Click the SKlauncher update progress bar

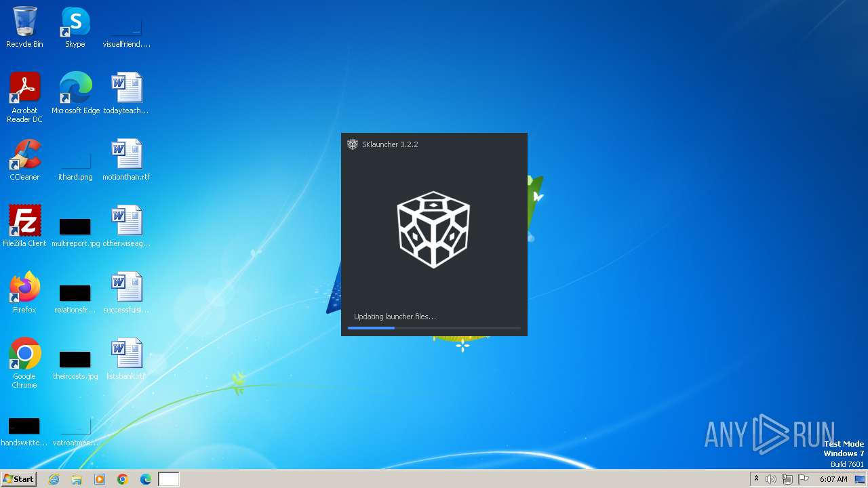(x=434, y=328)
